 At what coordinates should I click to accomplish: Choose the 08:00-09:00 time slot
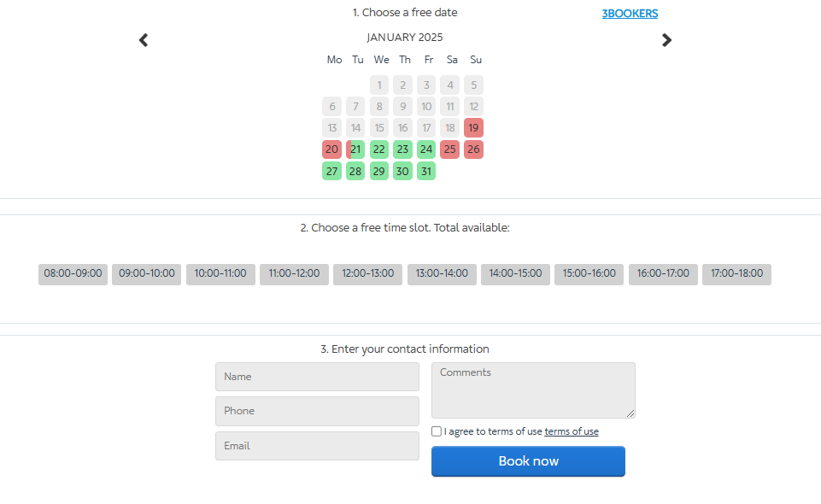click(73, 274)
